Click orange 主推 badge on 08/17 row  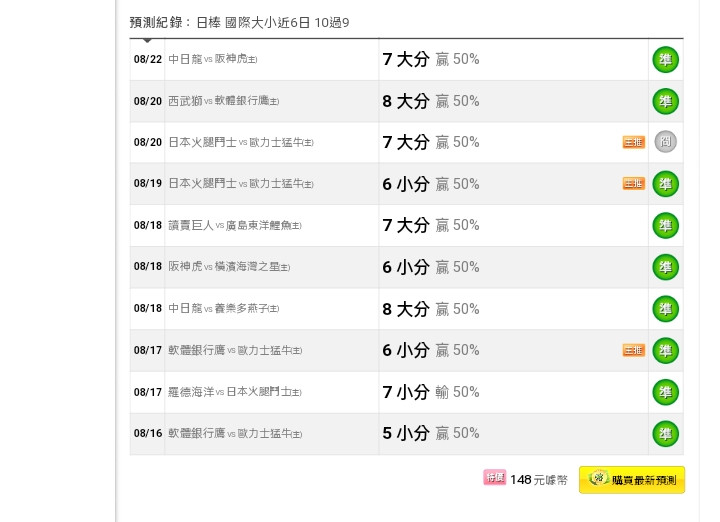[634, 350]
